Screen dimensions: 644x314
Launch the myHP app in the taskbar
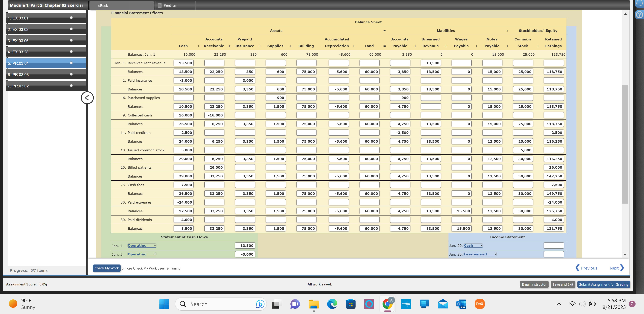[x=406, y=304]
